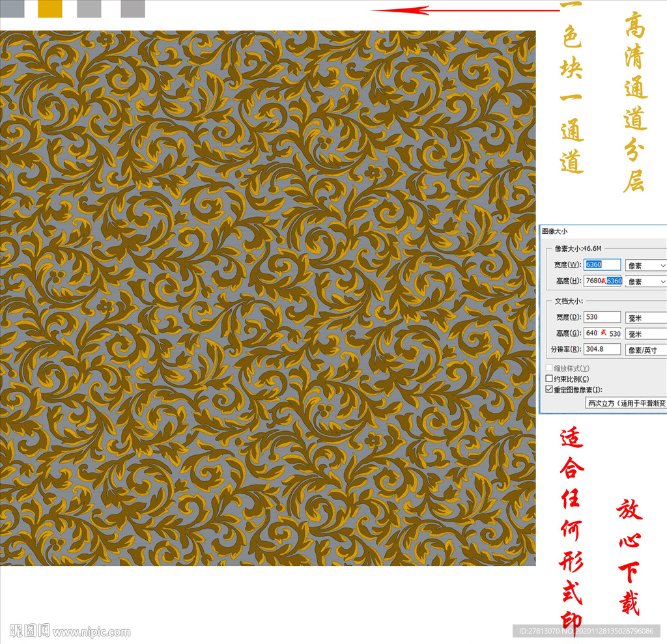Click the document width field showing 530

pos(602,317)
